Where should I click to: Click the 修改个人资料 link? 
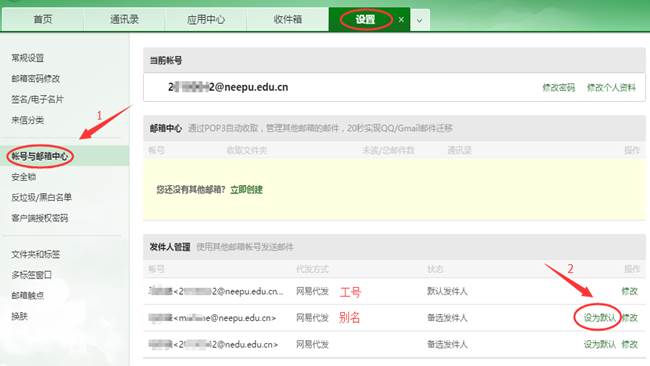click(611, 87)
